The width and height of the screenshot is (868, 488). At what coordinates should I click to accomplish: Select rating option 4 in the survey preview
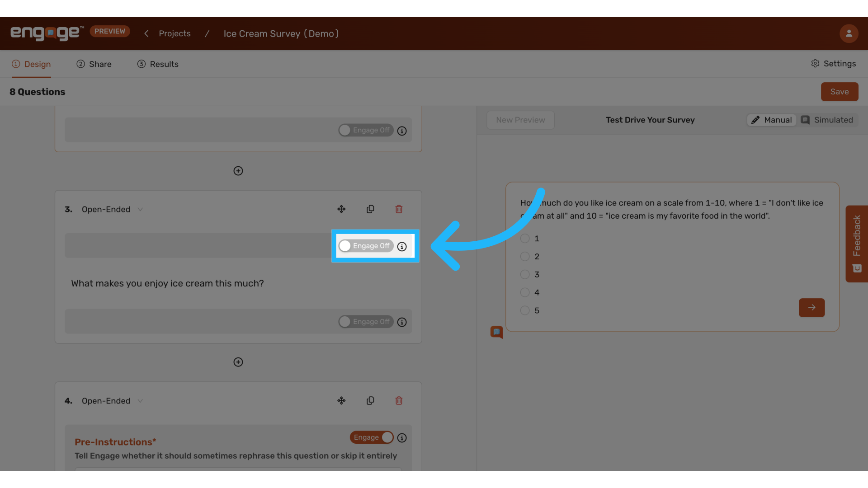point(525,293)
